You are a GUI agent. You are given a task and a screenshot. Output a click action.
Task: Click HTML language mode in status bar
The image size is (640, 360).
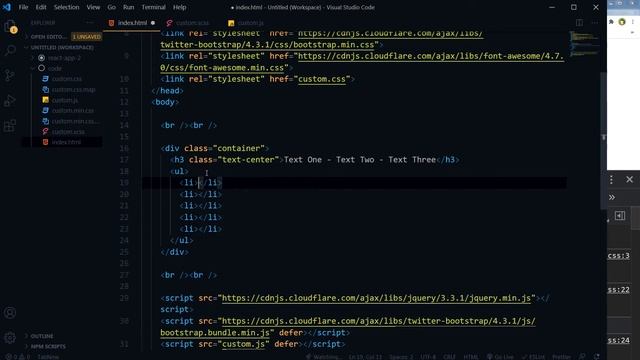pyautogui.click(x=471, y=357)
